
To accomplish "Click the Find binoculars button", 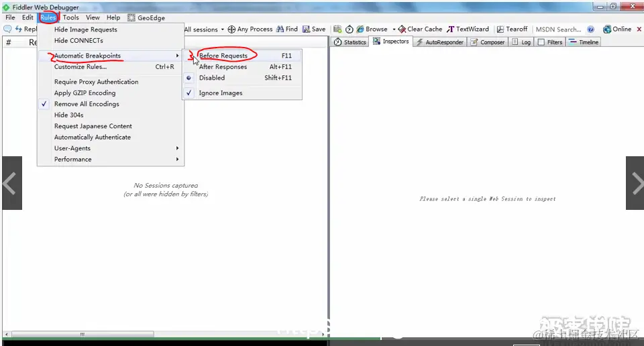I will [286, 29].
